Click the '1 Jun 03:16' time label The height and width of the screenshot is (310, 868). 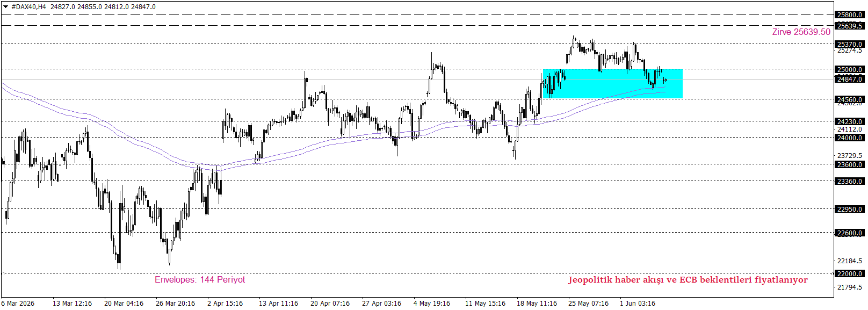click(638, 304)
